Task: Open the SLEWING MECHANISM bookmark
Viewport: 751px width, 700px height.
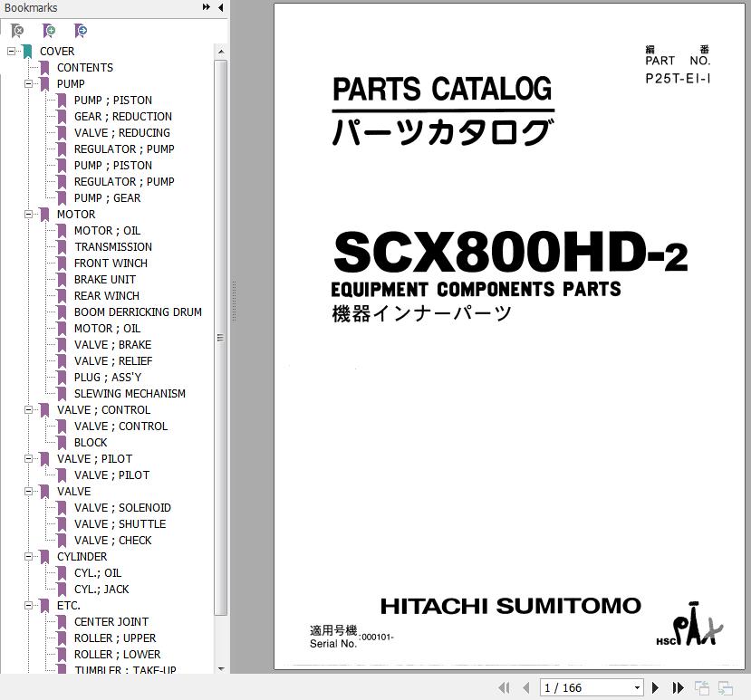Action: (130, 394)
